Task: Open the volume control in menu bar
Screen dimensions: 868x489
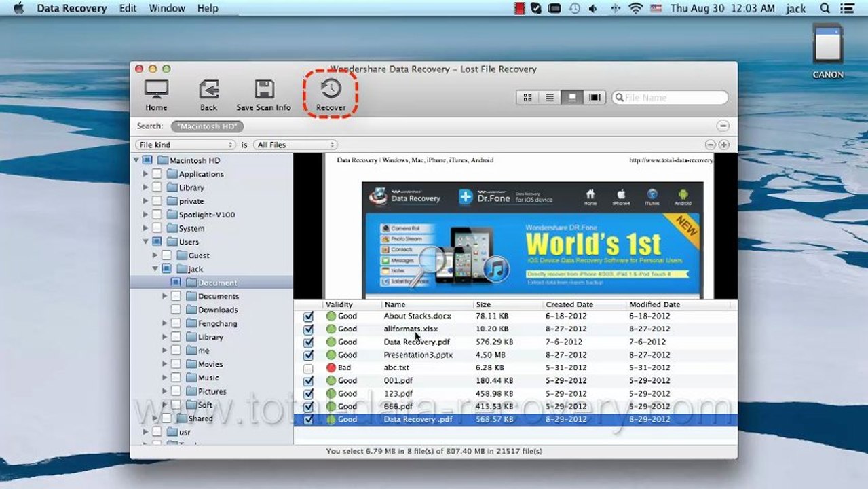Action: 594,8
